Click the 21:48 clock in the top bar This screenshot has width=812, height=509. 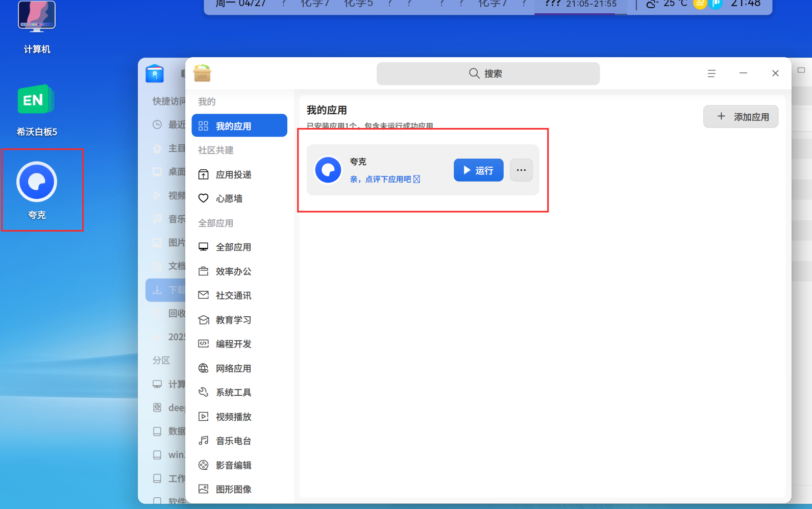pyautogui.click(x=746, y=4)
